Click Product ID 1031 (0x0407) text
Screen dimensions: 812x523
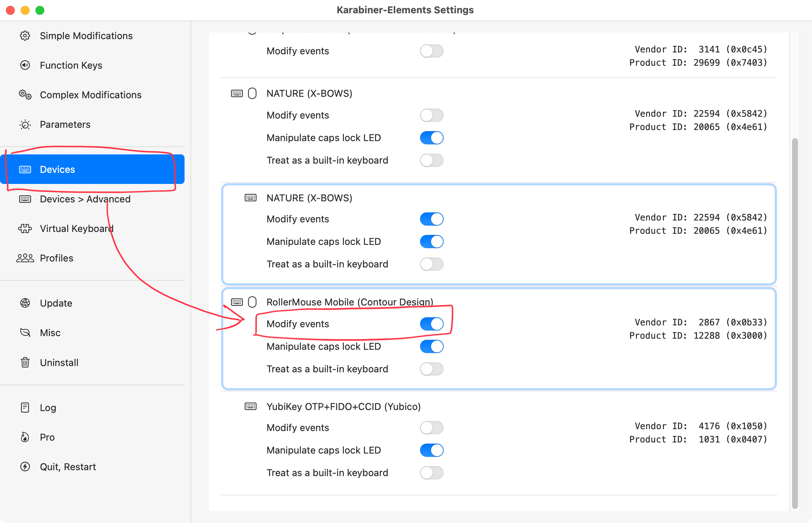coord(698,439)
